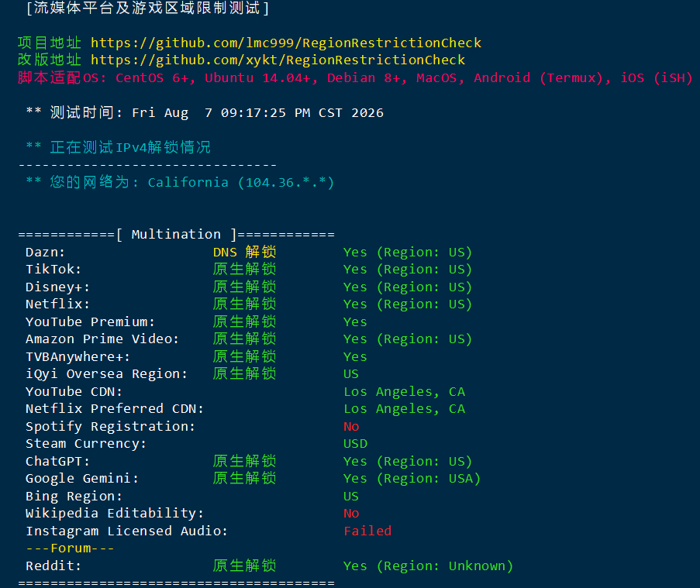Click the yellow DNS 解锁 text for Dazn
The height and width of the screenshot is (588, 700).
(245, 252)
